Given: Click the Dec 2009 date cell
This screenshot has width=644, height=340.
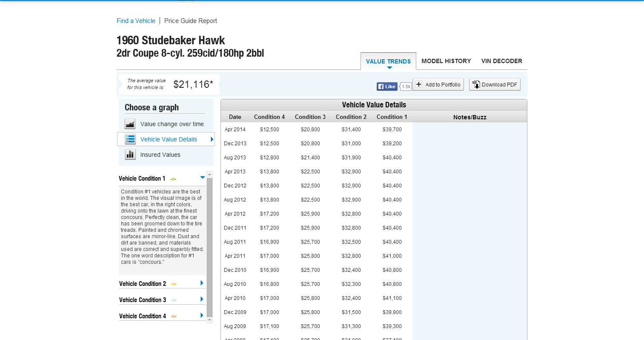Looking at the screenshot, I should click(x=235, y=312).
